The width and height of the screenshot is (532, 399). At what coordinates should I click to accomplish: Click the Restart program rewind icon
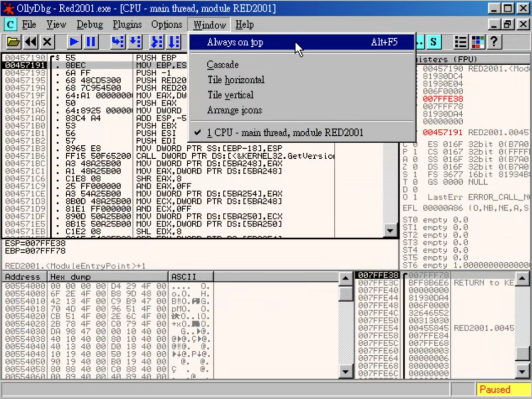pos(30,42)
